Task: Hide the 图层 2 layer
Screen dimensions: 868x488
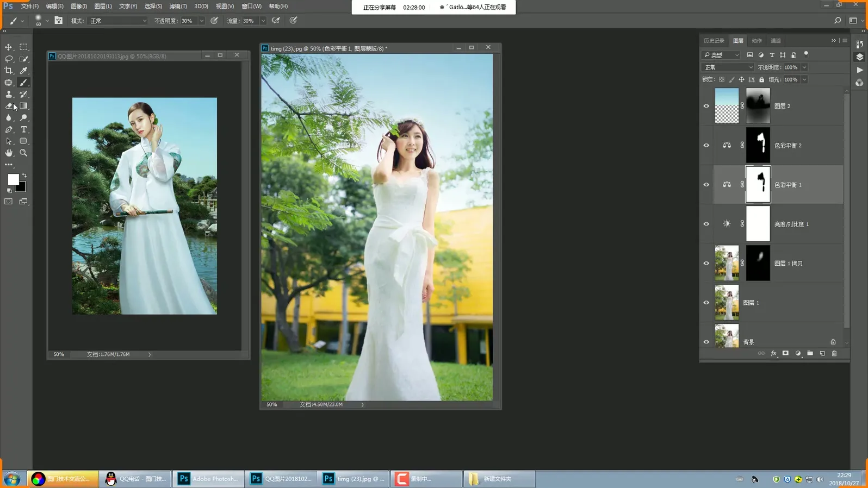Action: 706,106
